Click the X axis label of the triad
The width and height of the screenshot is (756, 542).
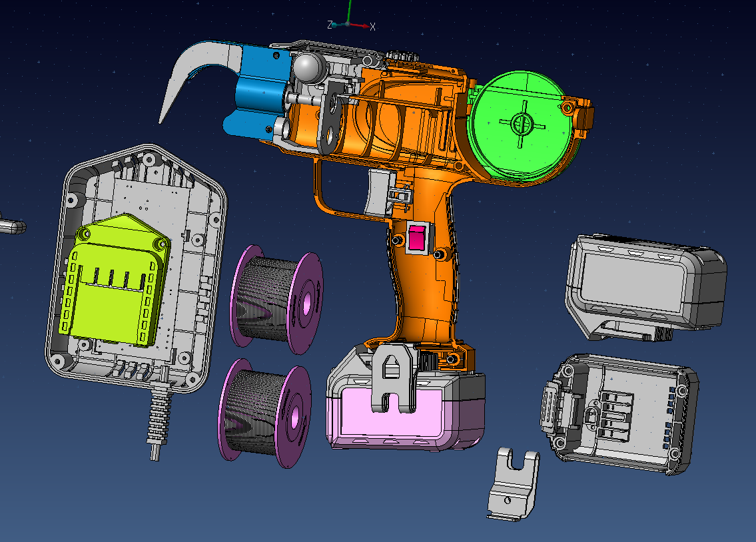[372, 27]
